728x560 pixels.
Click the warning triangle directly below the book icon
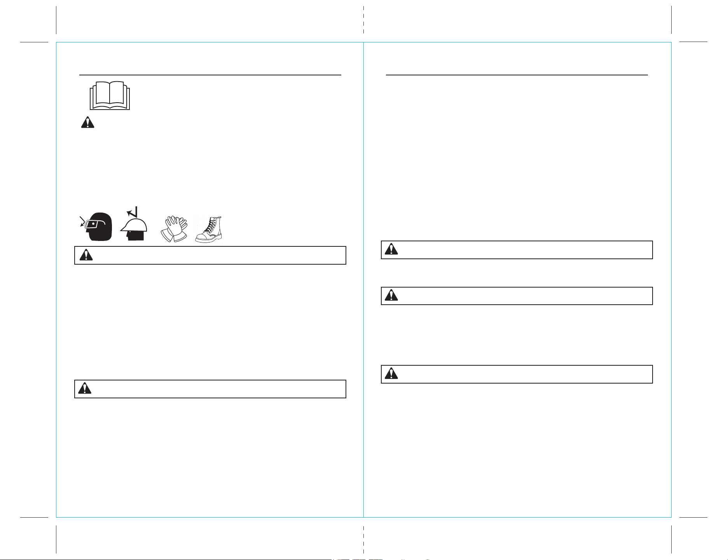[x=87, y=122]
